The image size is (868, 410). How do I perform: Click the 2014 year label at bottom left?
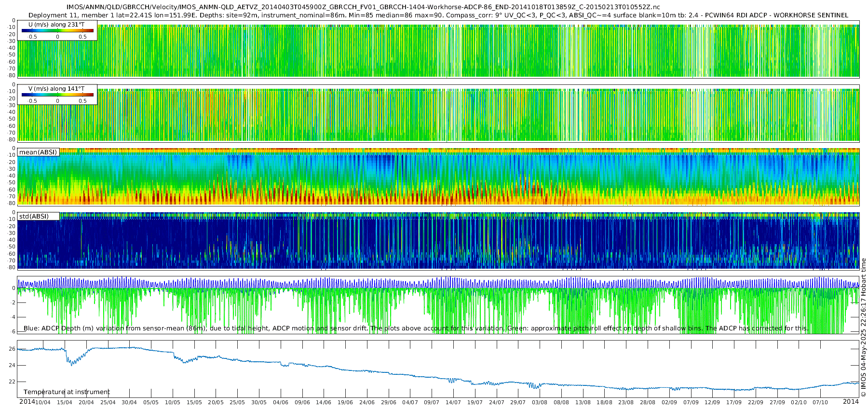[27, 402]
